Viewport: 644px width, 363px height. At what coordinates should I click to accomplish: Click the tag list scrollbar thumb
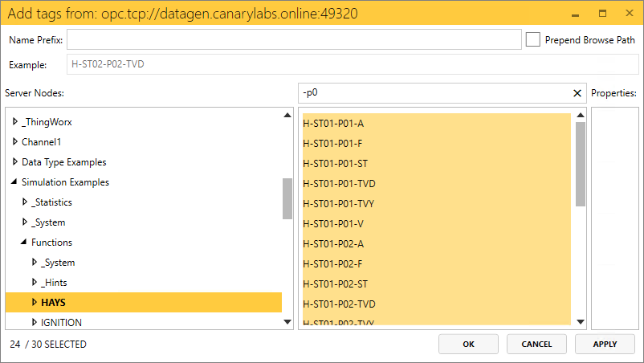(x=581, y=165)
